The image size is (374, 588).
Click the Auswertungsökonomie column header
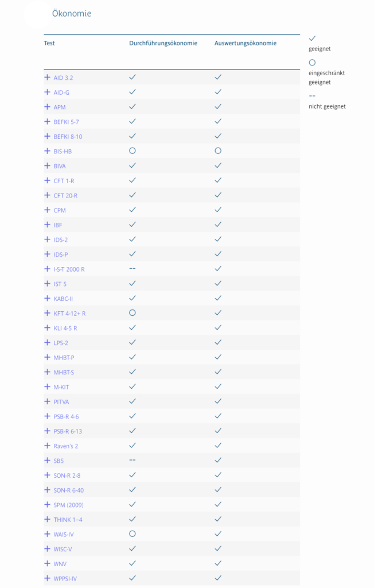246,43
